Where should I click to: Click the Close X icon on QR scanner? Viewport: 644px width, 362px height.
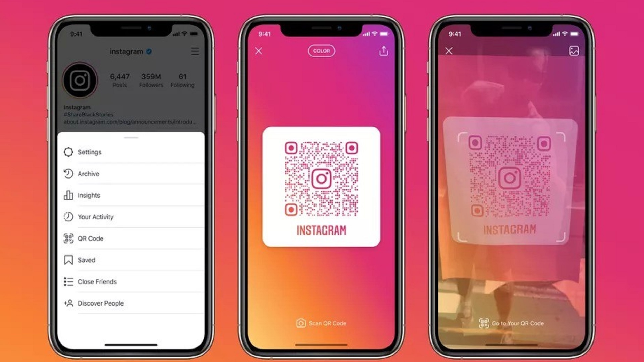449,51
